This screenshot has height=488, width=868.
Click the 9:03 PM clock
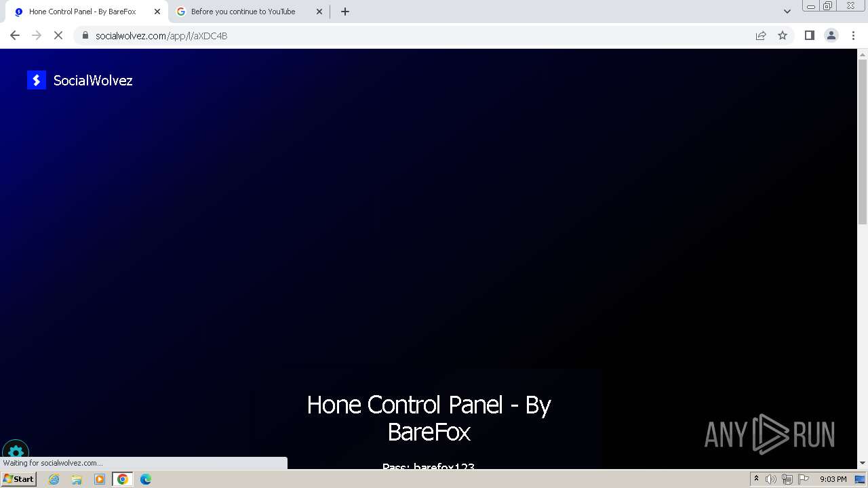833,479
